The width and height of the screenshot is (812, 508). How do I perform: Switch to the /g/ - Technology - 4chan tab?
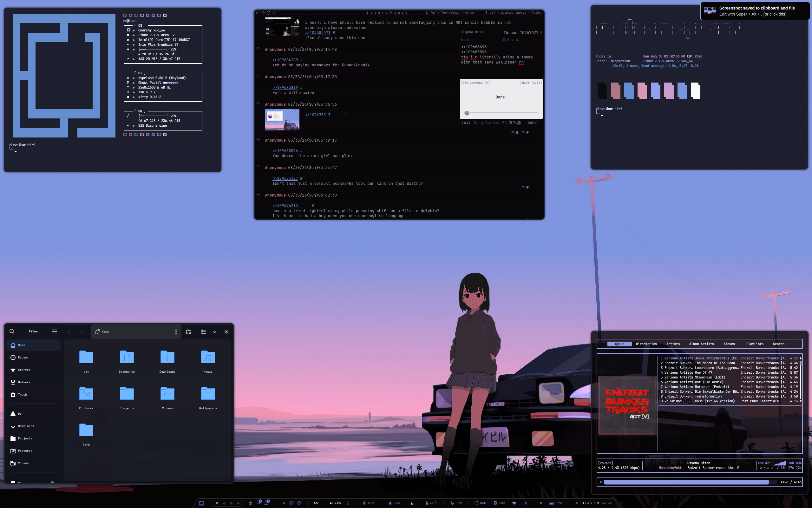tap(450, 13)
